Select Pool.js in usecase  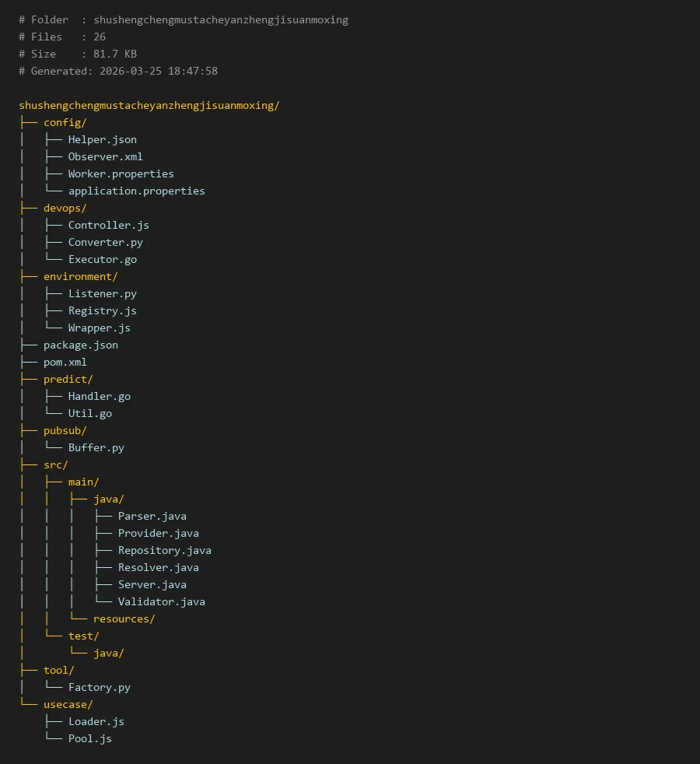click(x=89, y=738)
